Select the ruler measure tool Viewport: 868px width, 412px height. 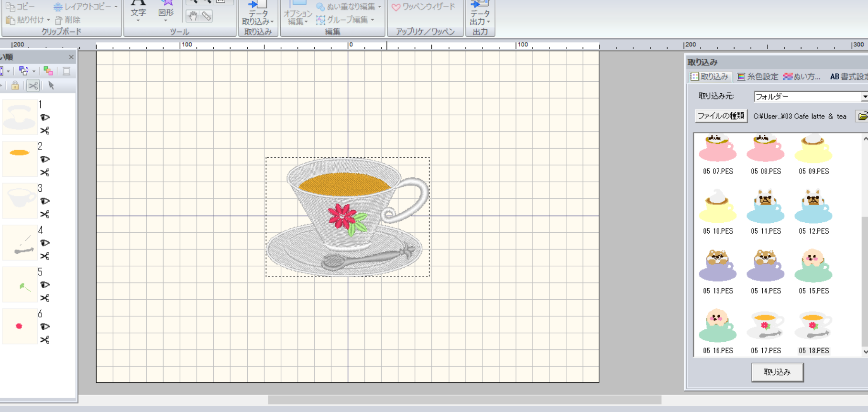click(x=206, y=16)
